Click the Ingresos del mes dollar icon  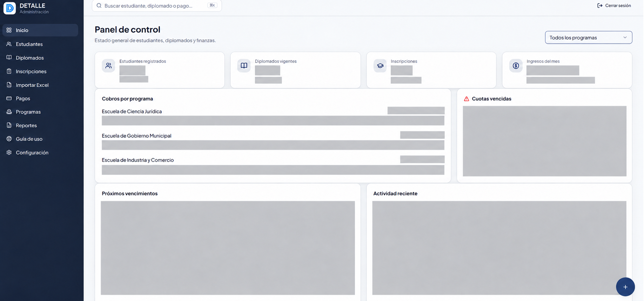pos(516,66)
